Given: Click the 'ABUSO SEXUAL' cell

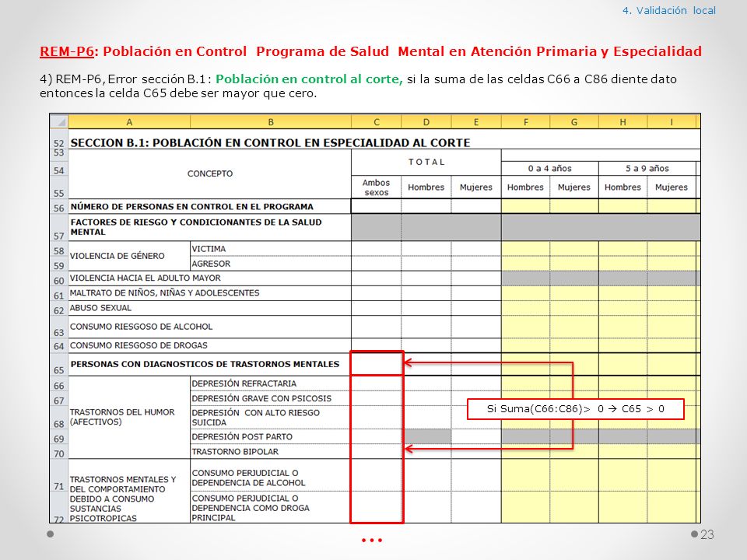Looking at the screenshot, I should [209, 308].
